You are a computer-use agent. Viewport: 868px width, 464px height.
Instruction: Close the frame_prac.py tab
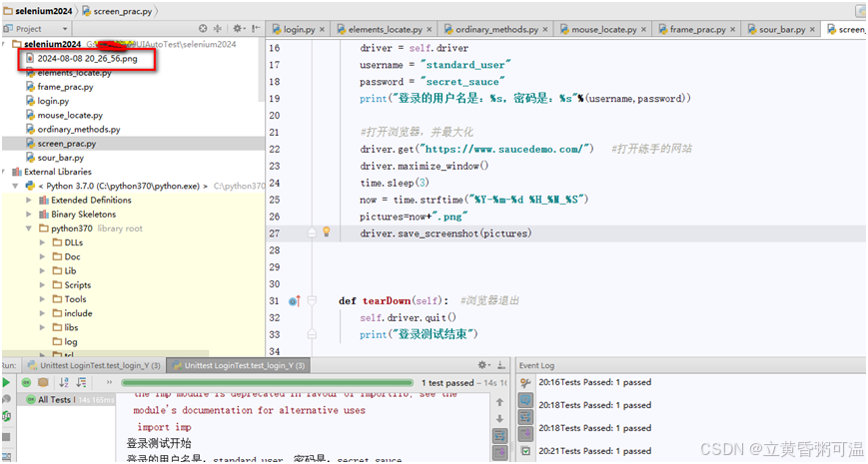pyautogui.click(x=733, y=29)
